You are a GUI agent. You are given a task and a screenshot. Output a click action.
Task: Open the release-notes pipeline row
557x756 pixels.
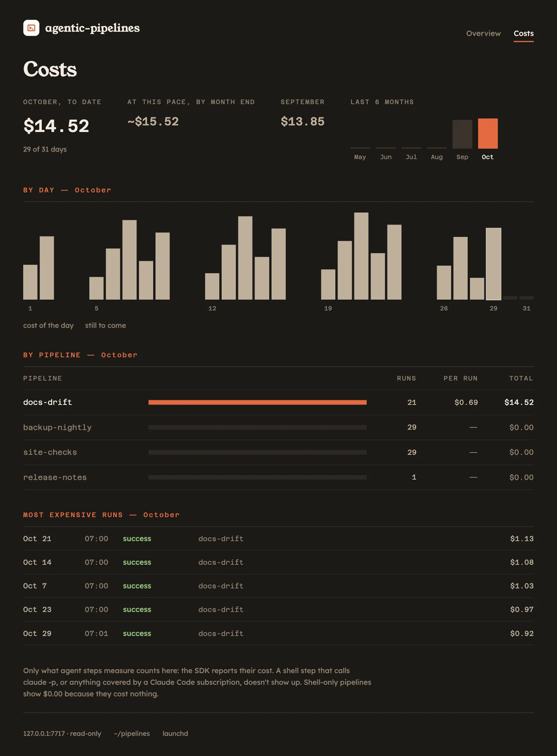click(278, 477)
